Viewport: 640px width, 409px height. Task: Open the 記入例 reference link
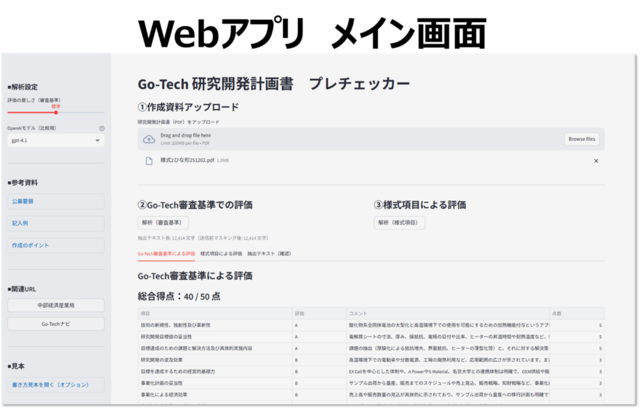click(21, 223)
